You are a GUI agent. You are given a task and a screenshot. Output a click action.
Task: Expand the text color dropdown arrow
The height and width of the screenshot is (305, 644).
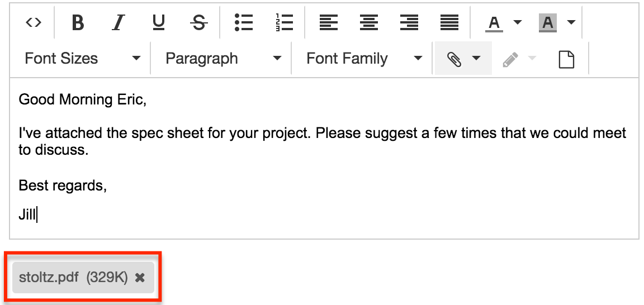pyautogui.click(x=517, y=22)
